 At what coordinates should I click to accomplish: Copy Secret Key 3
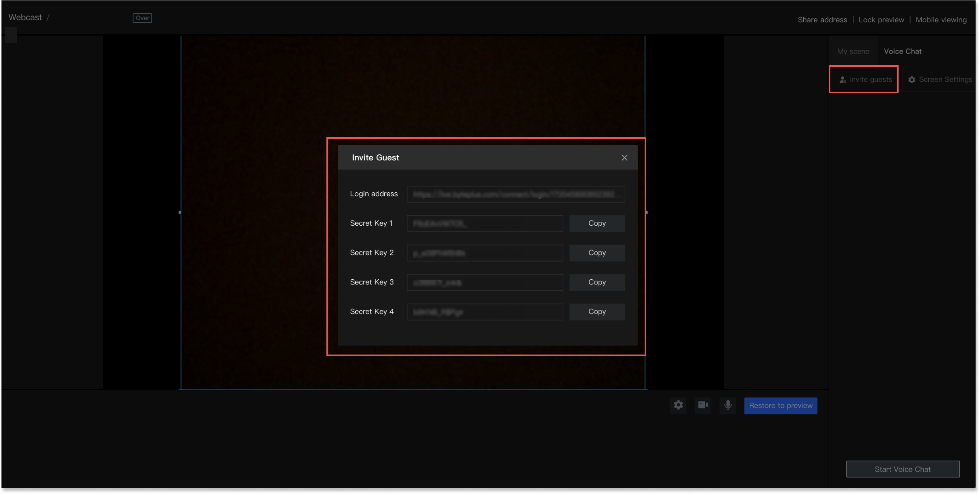pyautogui.click(x=597, y=282)
